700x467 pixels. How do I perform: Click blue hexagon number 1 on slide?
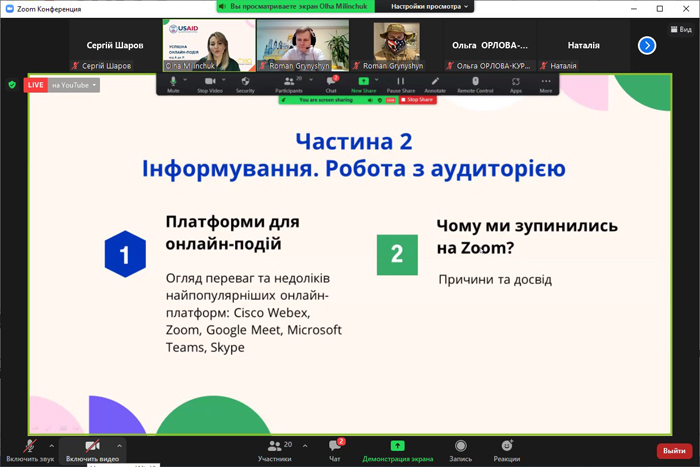pyautogui.click(x=125, y=254)
